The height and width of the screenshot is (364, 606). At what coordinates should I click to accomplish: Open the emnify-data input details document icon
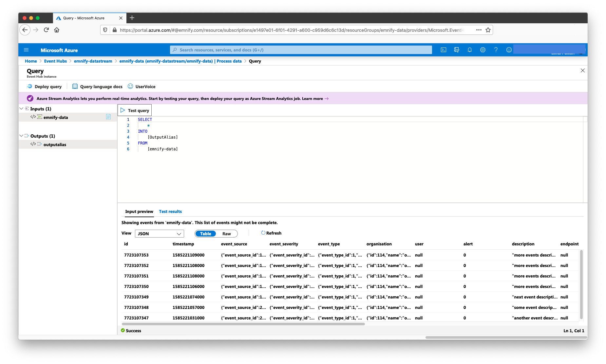[108, 117]
